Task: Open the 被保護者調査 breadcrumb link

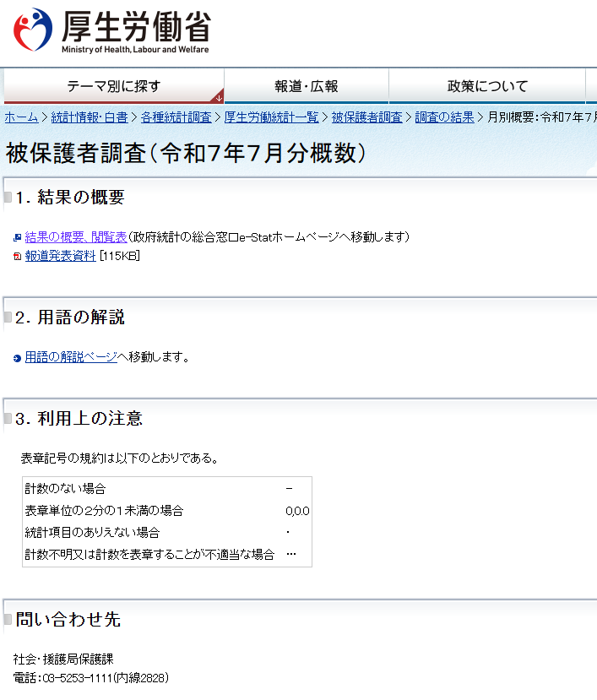Action: pos(366,117)
